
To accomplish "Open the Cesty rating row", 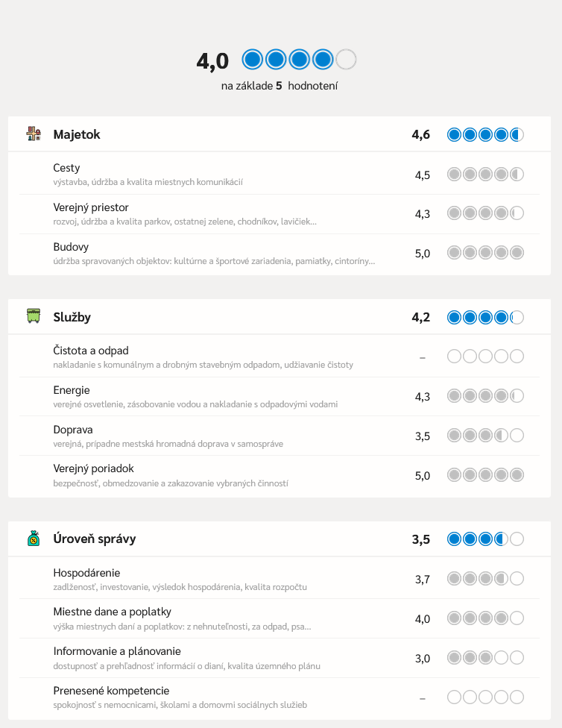I will click(x=280, y=175).
